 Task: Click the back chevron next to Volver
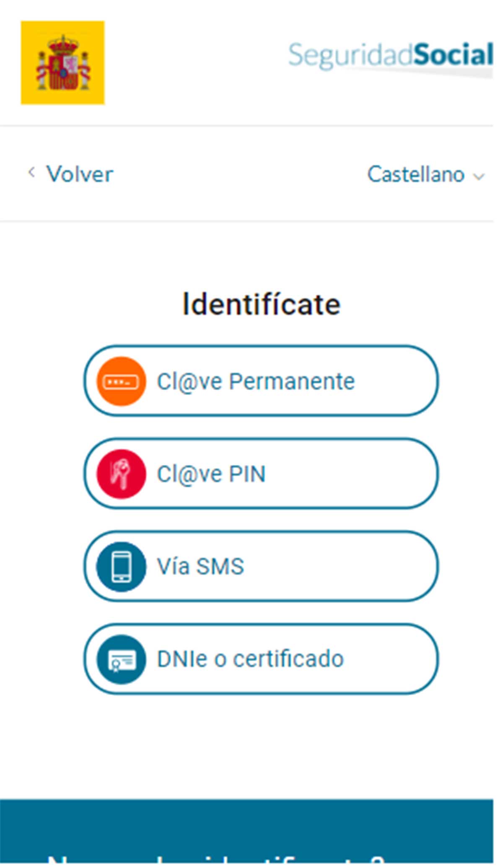pyautogui.click(x=33, y=173)
